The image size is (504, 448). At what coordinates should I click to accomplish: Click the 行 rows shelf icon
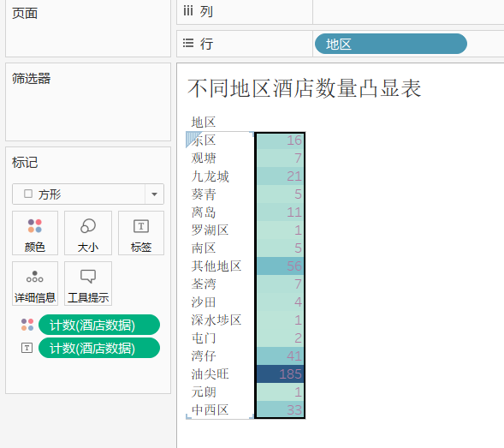[188, 43]
